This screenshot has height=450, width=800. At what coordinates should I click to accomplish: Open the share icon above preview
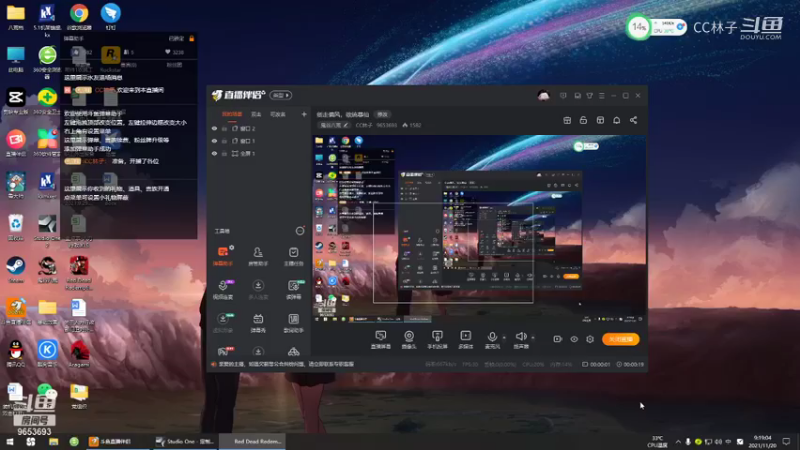coord(633,120)
